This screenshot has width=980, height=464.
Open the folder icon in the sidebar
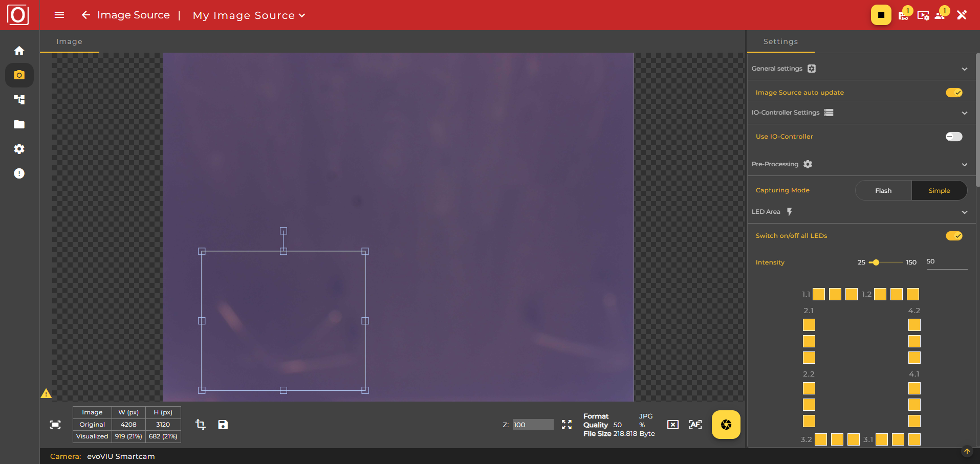pyautogui.click(x=19, y=124)
